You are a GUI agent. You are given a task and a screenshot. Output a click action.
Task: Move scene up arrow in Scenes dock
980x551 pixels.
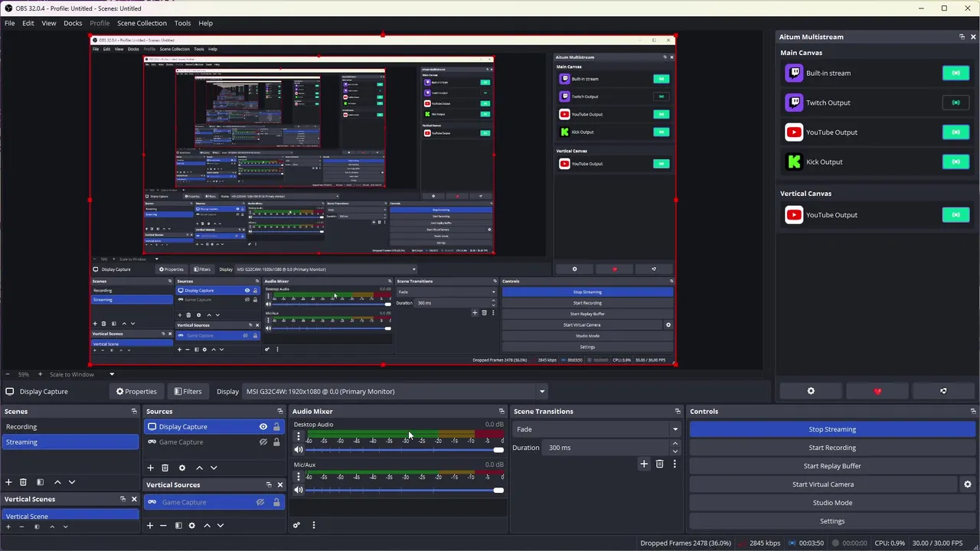pyautogui.click(x=57, y=482)
